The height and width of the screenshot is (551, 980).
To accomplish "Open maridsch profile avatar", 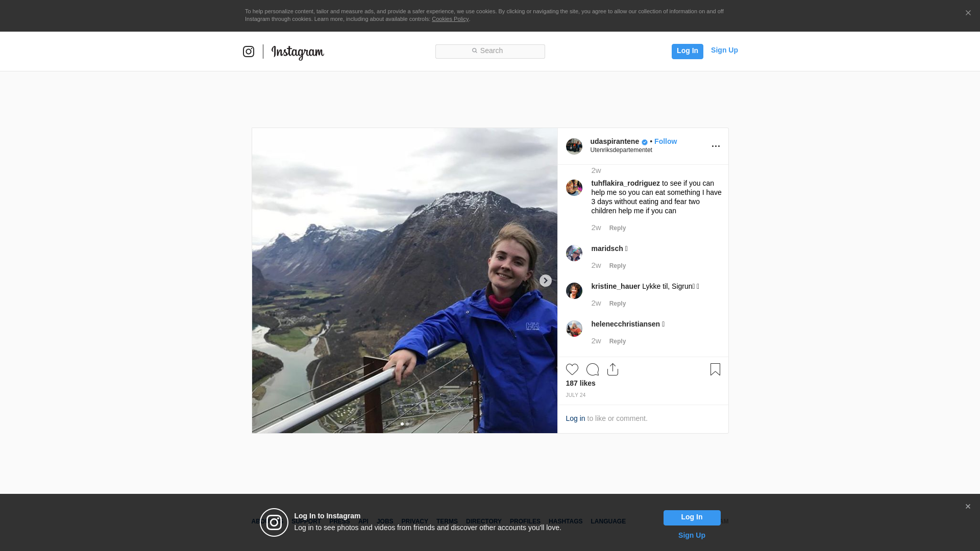I will coord(574,253).
